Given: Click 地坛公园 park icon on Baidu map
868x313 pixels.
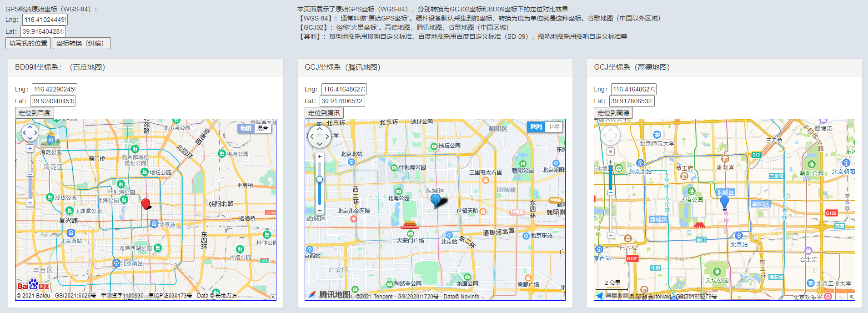Looking at the screenshot, I should 145,172.
